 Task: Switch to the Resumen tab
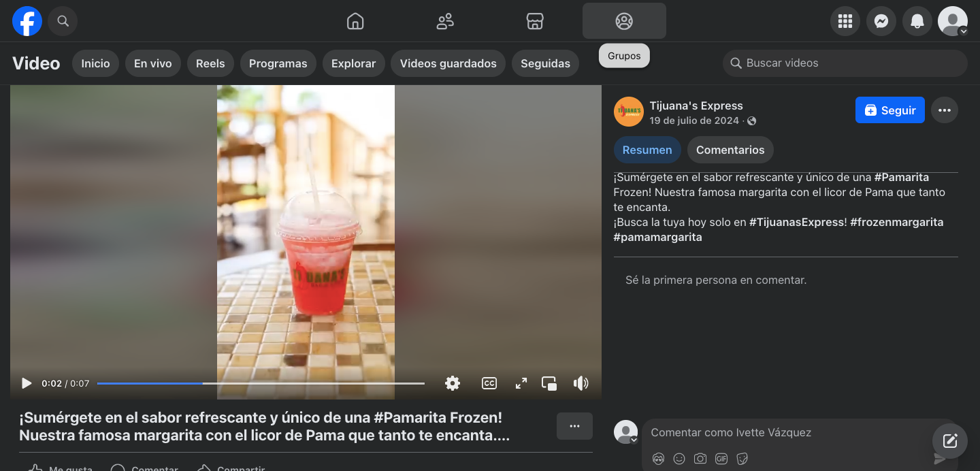point(647,150)
